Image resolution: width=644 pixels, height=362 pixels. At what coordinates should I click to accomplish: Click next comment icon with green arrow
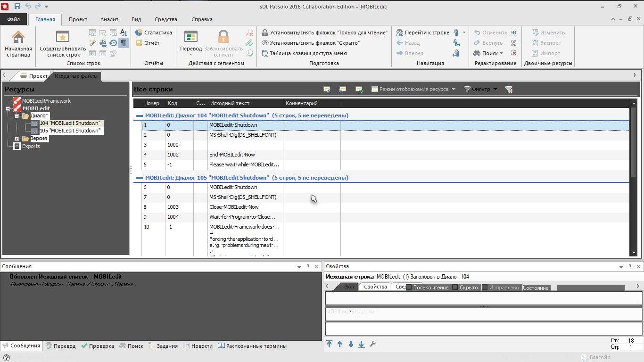click(359, 89)
